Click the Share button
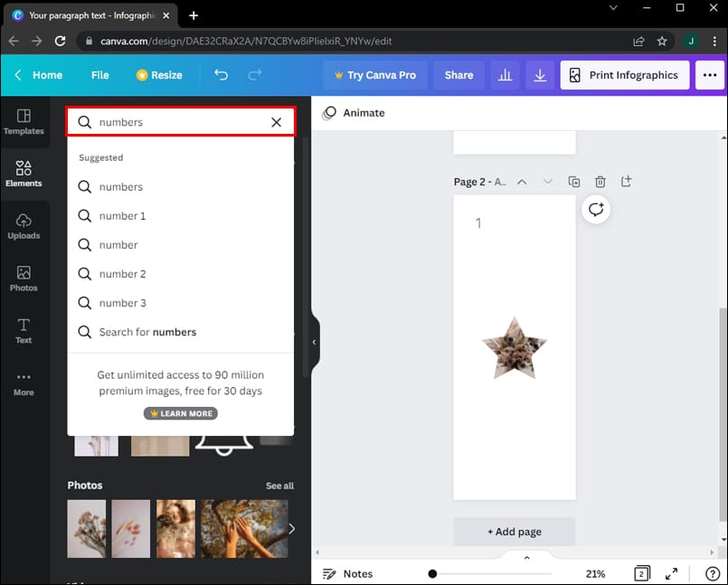The width and height of the screenshot is (728, 585). (458, 75)
